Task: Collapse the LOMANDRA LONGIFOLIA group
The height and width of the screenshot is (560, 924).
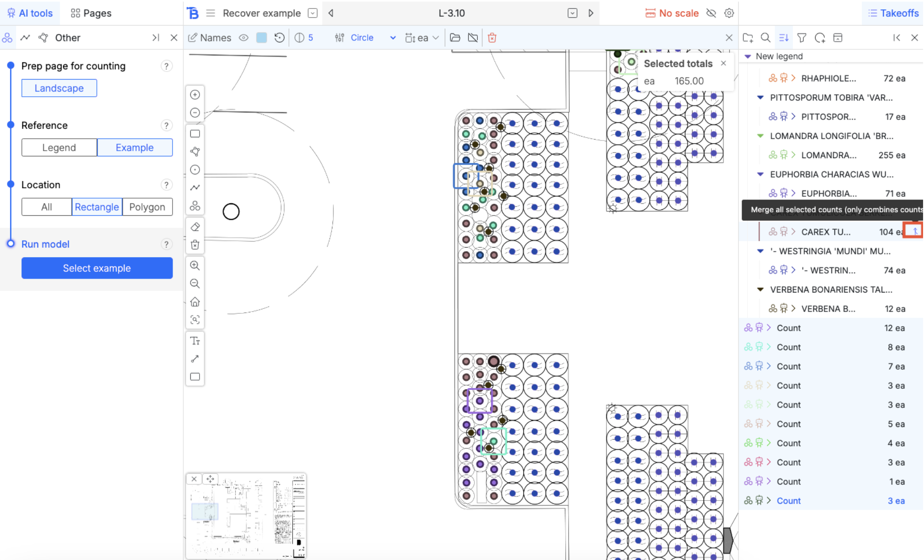Action: 760,136
